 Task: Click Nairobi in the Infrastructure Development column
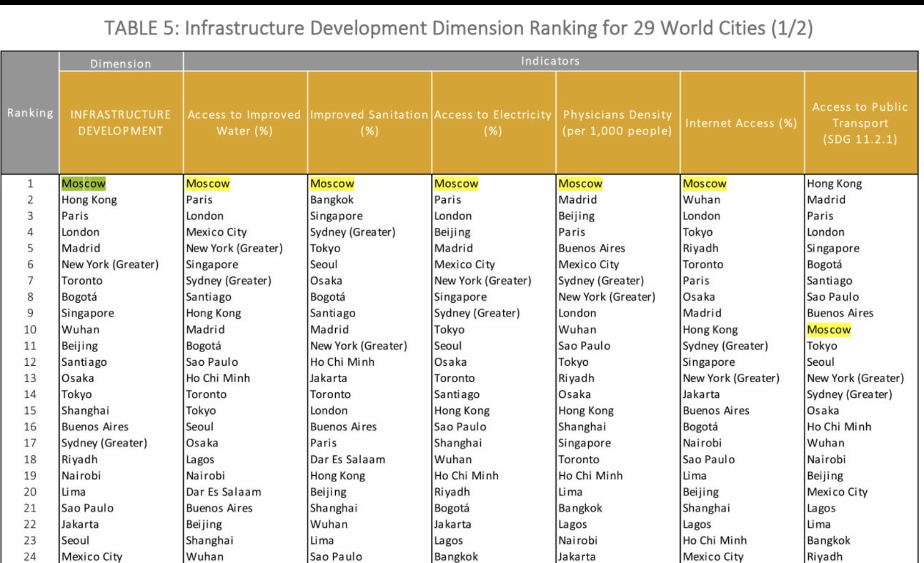(x=81, y=476)
